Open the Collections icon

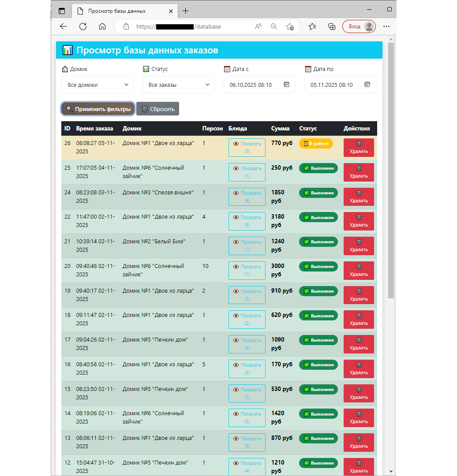(332, 26)
